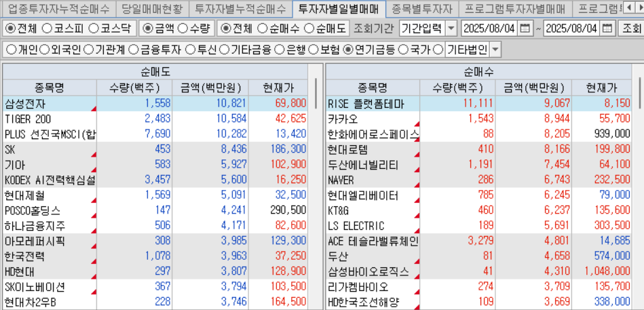The width and height of the screenshot is (644, 310).
Task: Select the 수량 radio option
Action: (184, 28)
